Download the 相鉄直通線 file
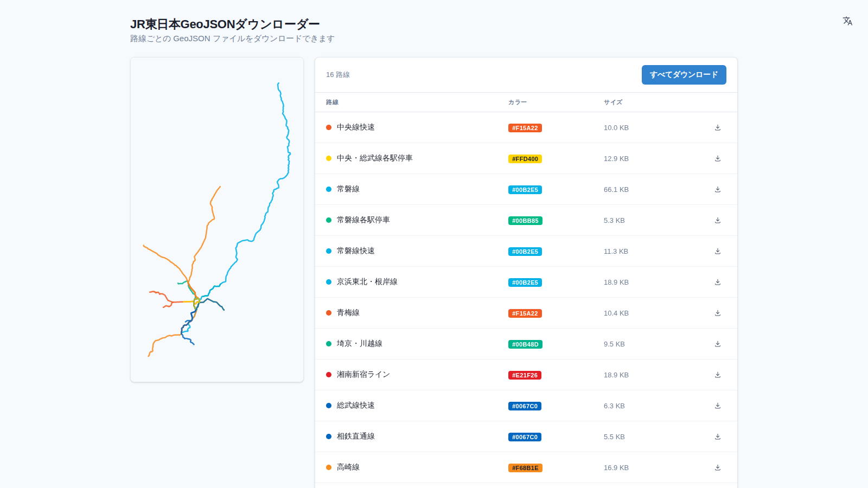Image resolution: width=868 pixels, height=488 pixels. coord(718,436)
